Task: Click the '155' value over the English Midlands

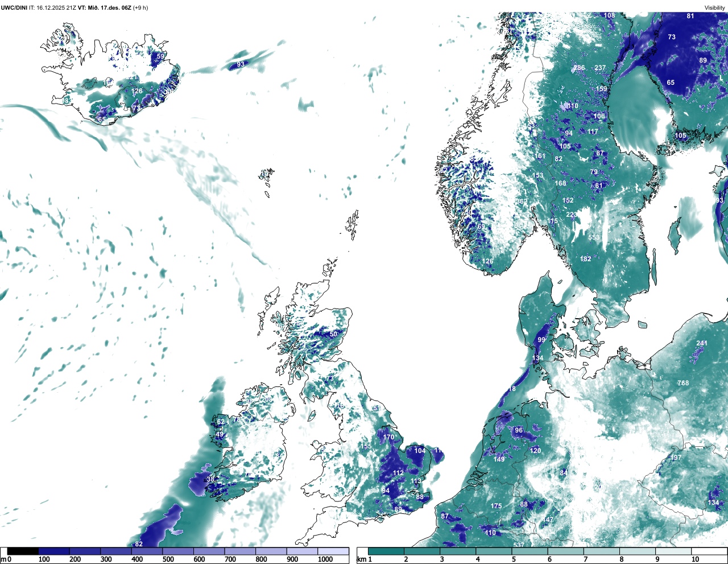Action: pos(366,446)
